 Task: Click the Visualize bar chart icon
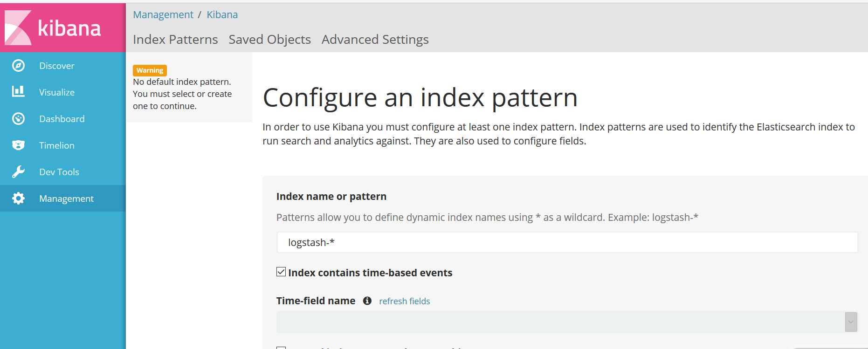pos(18,92)
